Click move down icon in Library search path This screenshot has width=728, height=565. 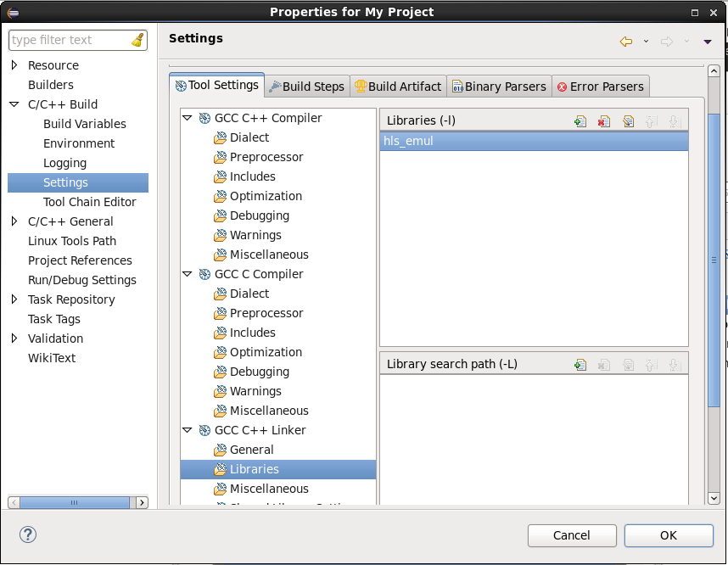(675, 365)
